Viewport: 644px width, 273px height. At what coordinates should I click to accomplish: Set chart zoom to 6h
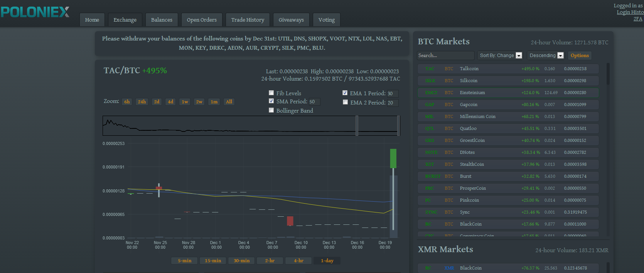pyautogui.click(x=127, y=102)
